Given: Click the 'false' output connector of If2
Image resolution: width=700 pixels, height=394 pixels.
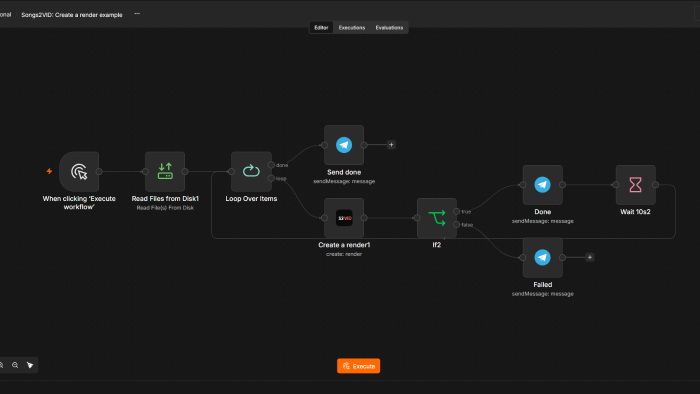Looking at the screenshot, I should [456, 224].
